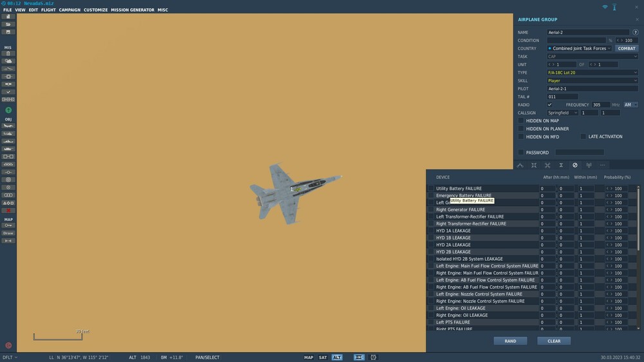The width and height of the screenshot is (644, 362).
Task: Open the EDIT menu
Action: point(33,10)
